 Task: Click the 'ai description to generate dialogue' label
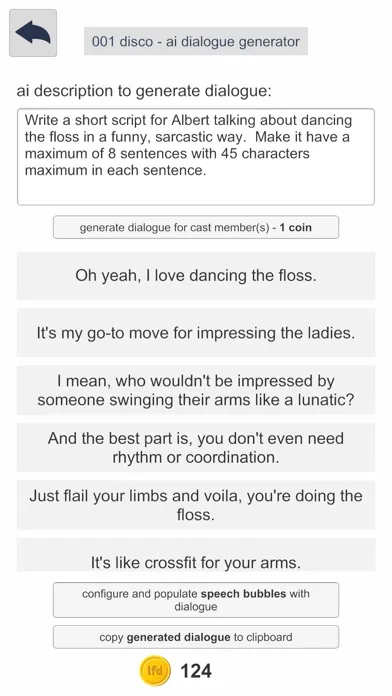pos(144,91)
